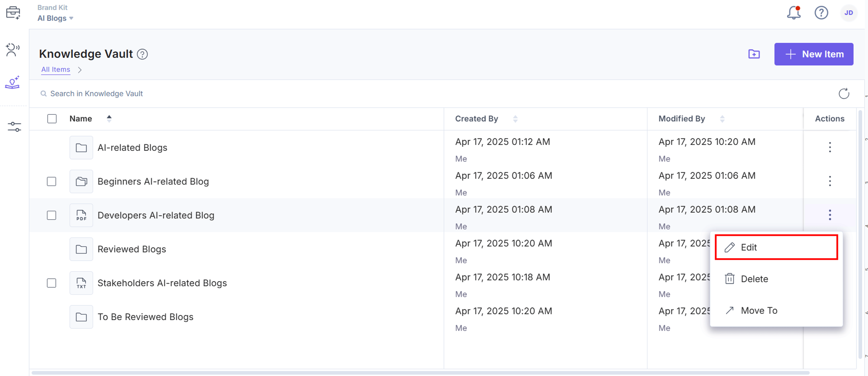The width and height of the screenshot is (868, 376).
Task: Click the New Item button
Action: pos(814,54)
